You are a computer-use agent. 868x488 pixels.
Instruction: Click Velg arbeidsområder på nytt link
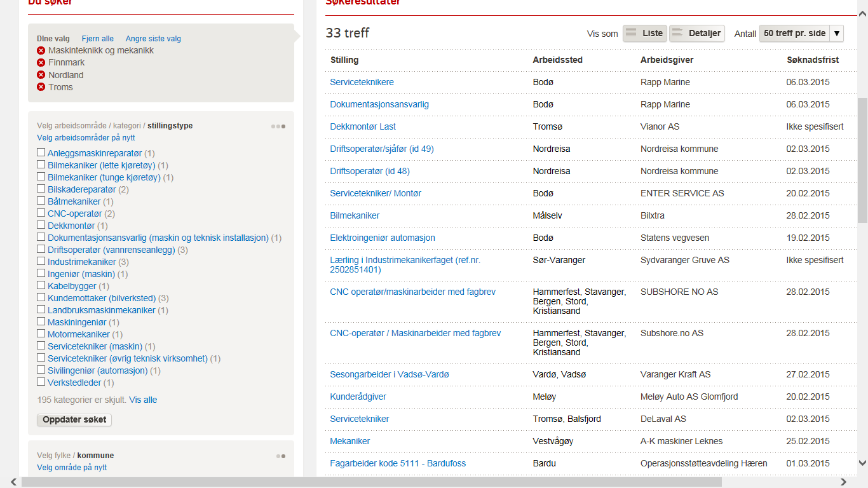[86, 138]
